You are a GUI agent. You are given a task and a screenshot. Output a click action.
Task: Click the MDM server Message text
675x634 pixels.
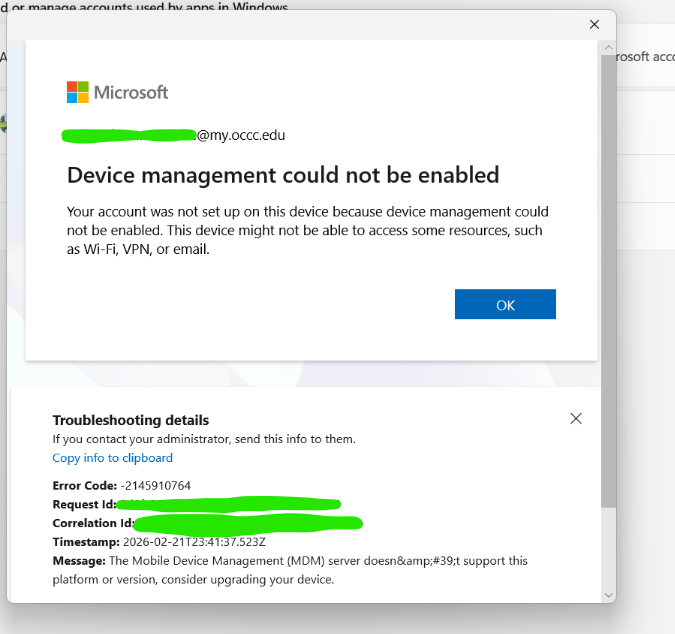pyautogui.click(x=290, y=570)
